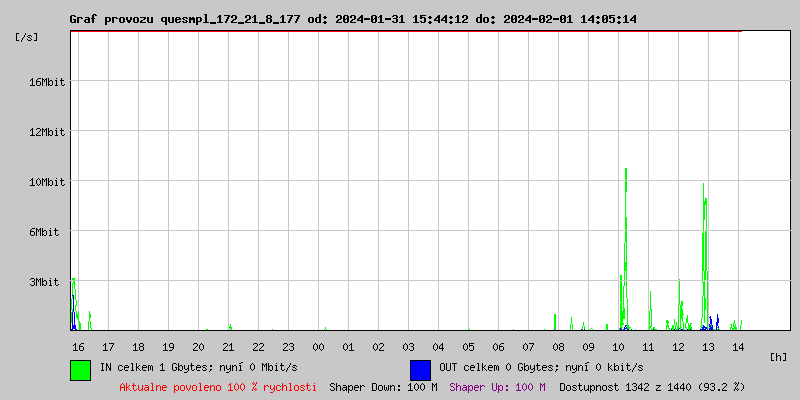The width and height of the screenshot is (800, 400).
Task: Click the 'Shaper Down: 100 M' label
Action: click(x=383, y=386)
